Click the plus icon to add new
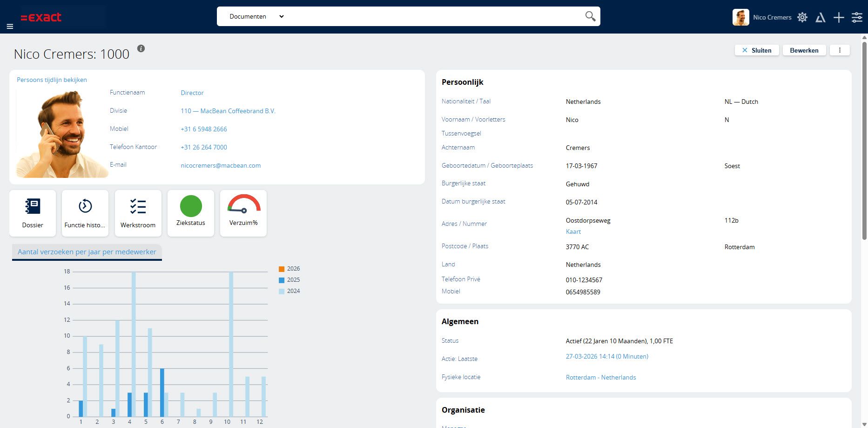868x428 pixels. (x=839, y=18)
